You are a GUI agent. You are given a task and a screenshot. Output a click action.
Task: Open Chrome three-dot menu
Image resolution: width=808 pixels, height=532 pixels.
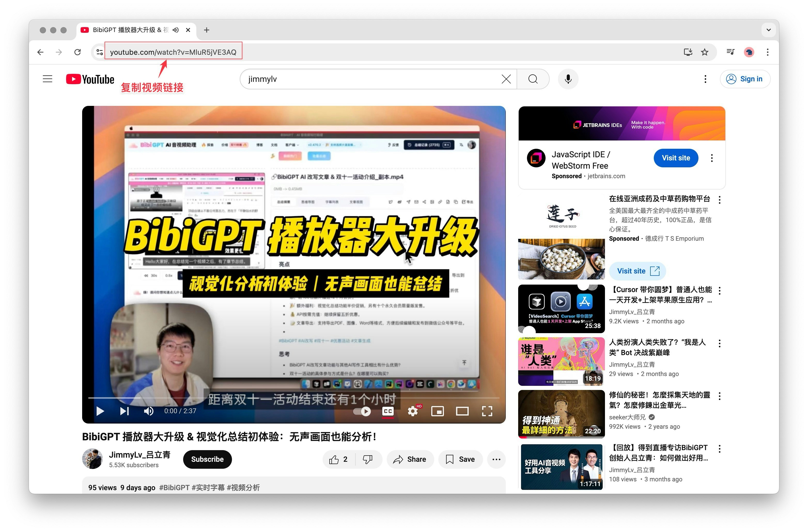pyautogui.click(x=767, y=52)
